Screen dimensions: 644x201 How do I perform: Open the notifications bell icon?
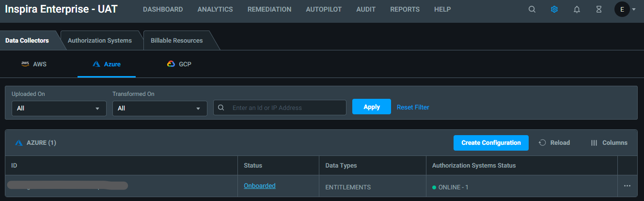pos(577,9)
